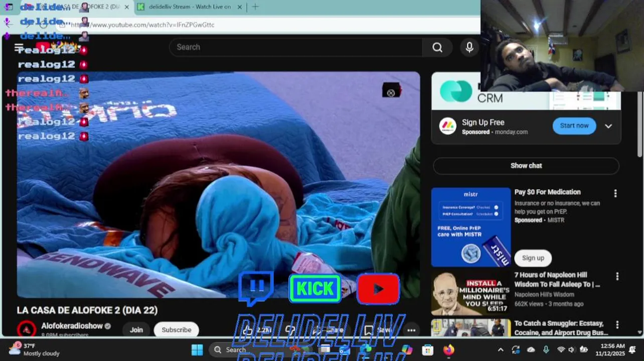Open Firefox from the taskbar
This screenshot has height=361, width=644.
pos(448,349)
